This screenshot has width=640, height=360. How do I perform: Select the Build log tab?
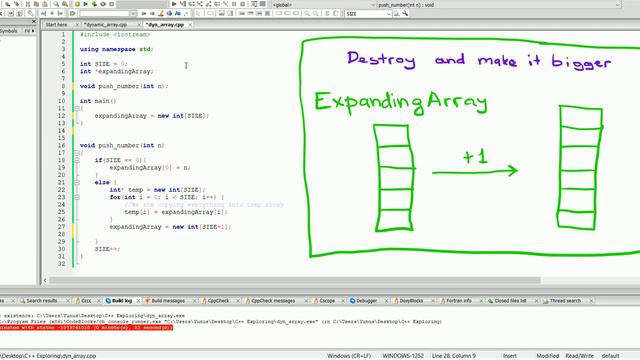click(x=122, y=301)
